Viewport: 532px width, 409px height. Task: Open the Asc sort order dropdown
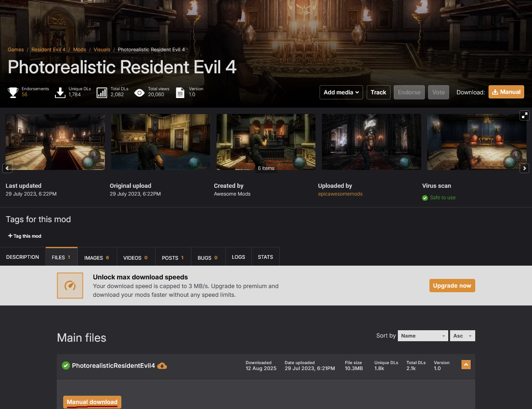coord(462,336)
